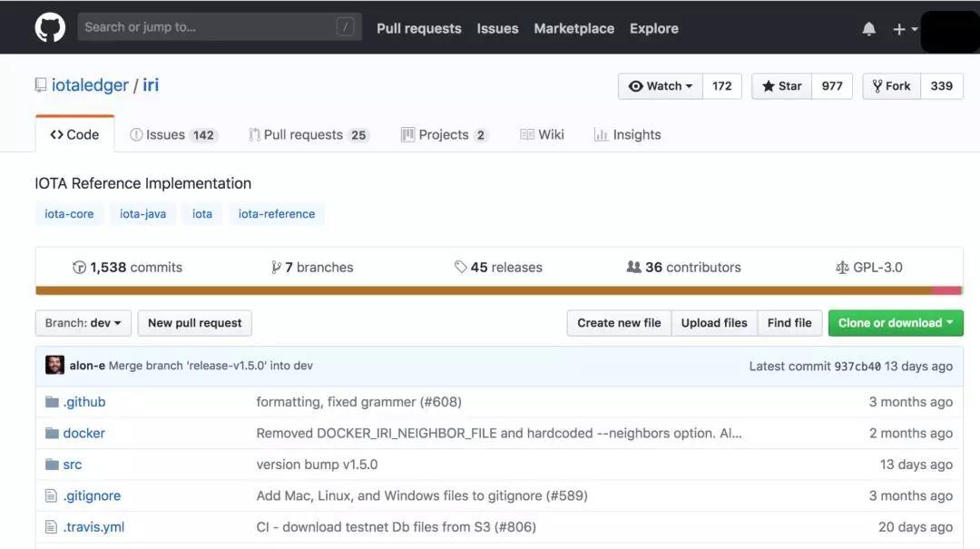The height and width of the screenshot is (549, 980).
Task: Open the Clone or download dropdown
Action: pos(896,323)
